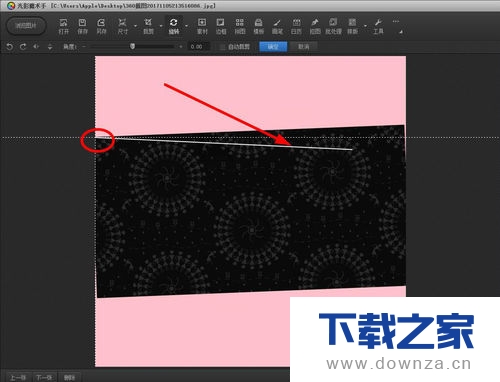Open the 日历 (Calendar) tool icon
This screenshot has width=500, height=382.
[x=296, y=26]
